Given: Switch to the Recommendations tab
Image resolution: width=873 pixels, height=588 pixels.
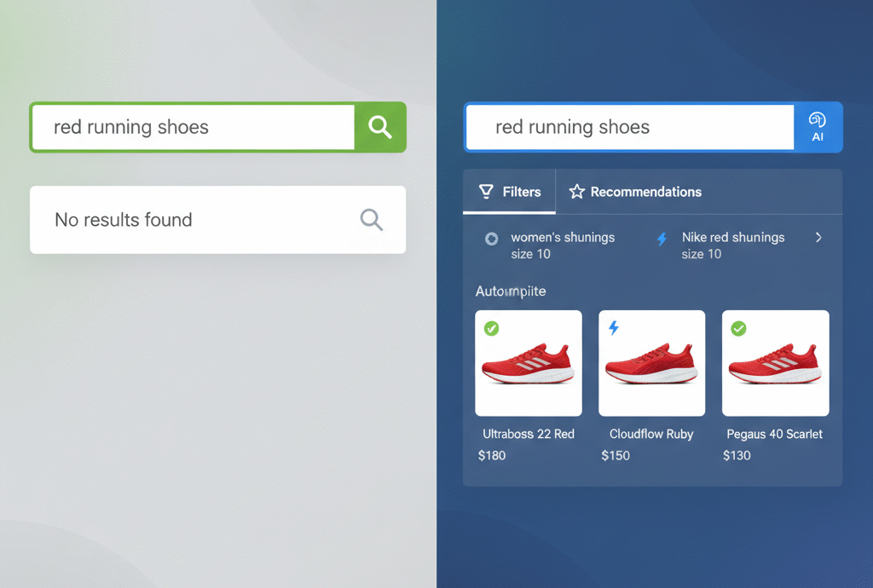Looking at the screenshot, I should (x=634, y=192).
